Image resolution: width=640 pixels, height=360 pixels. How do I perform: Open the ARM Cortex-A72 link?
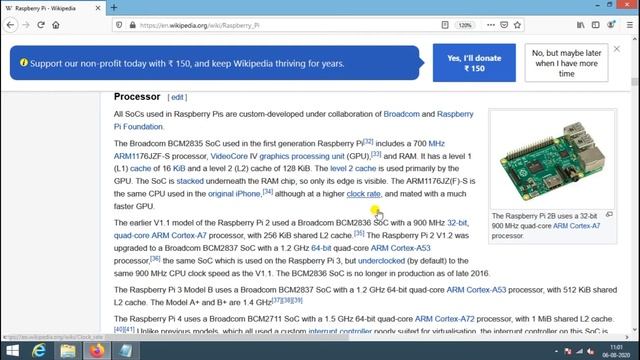444,318
